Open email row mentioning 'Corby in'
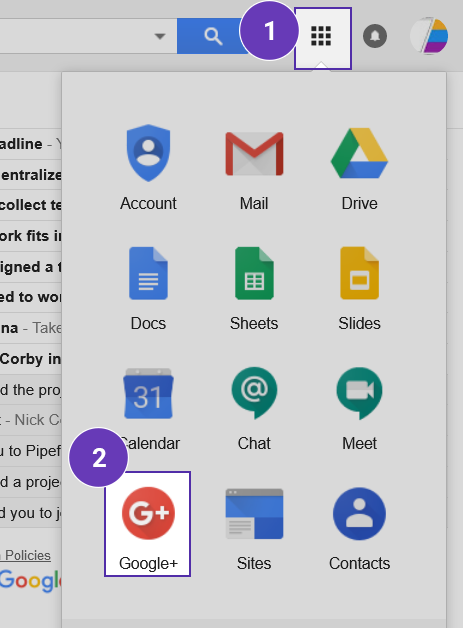This screenshot has width=463, height=628. 30,359
